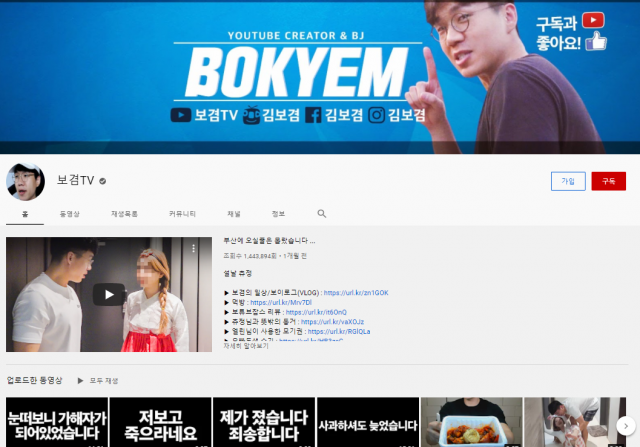Click the 가입 join button
640x447 pixels.
(568, 181)
